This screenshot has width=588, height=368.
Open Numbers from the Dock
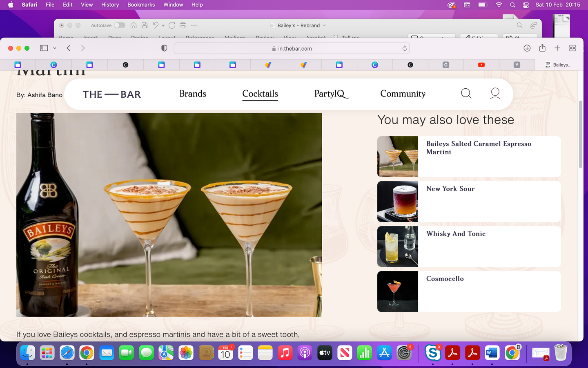tap(364, 353)
